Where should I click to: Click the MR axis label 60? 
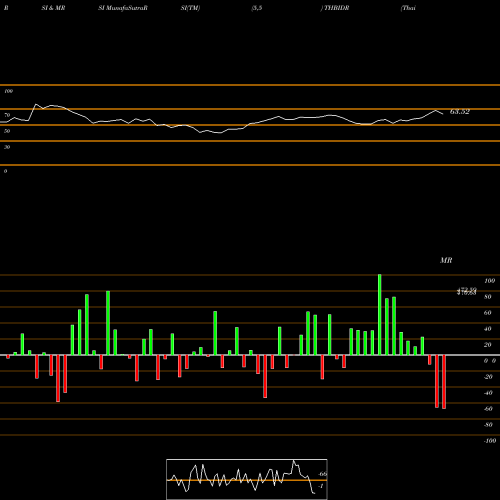pyautogui.click(x=488, y=313)
